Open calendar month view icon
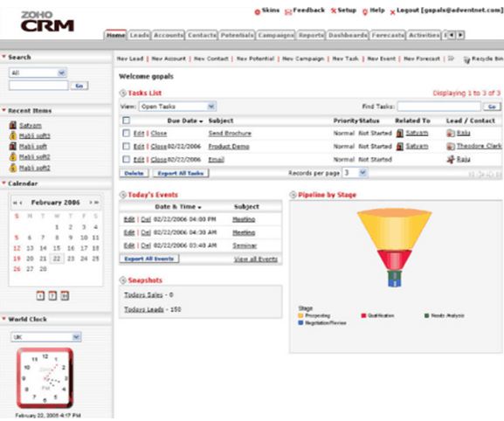The image size is (504, 421). [65, 296]
